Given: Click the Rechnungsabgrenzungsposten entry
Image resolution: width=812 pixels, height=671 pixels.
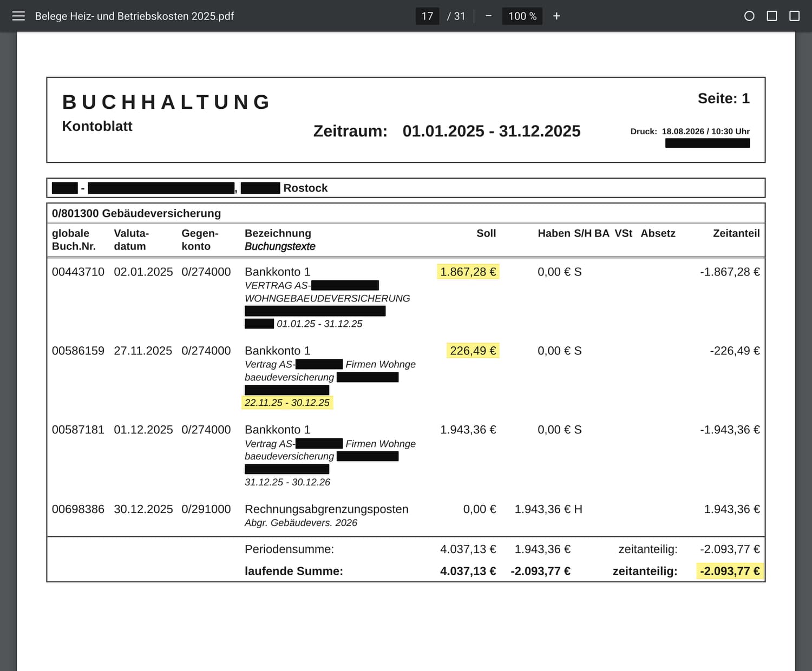Looking at the screenshot, I should coord(326,509).
